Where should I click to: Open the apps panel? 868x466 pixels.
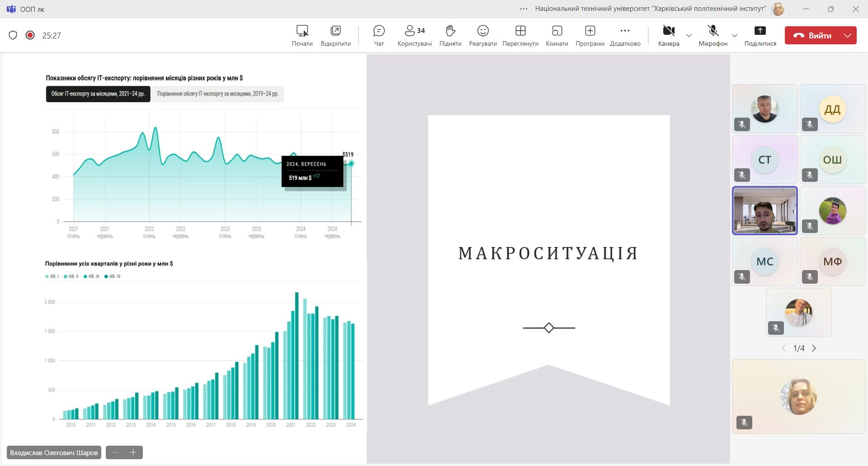(x=590, y=35)
